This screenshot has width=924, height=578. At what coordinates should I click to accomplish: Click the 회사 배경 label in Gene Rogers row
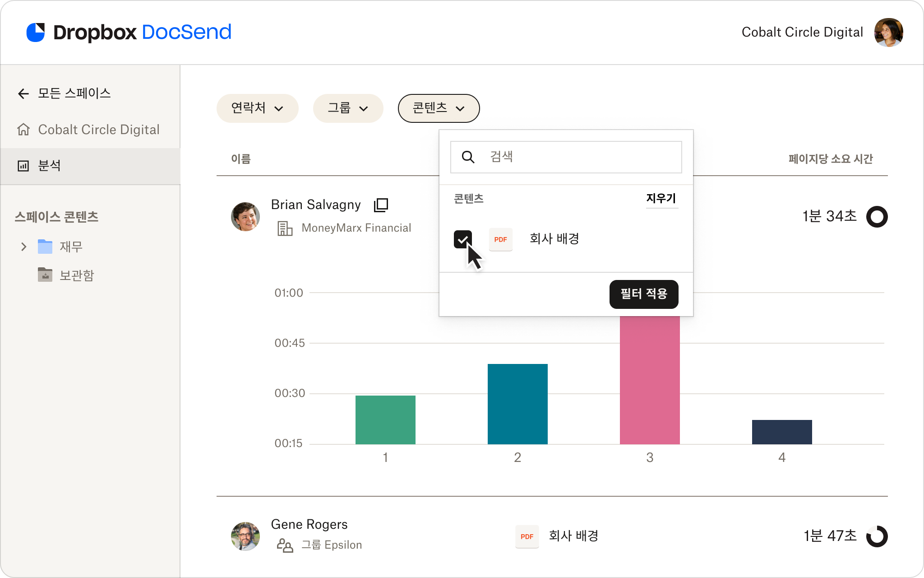[573, 536]
